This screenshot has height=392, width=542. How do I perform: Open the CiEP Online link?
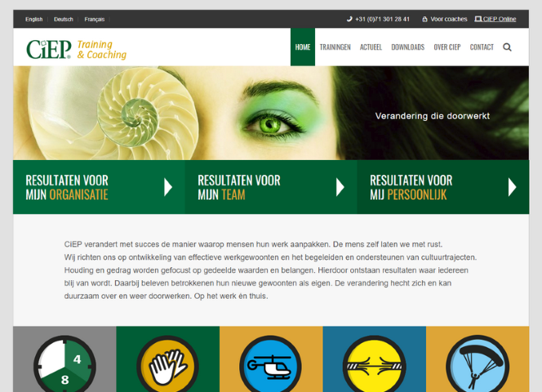coord(495,19)
